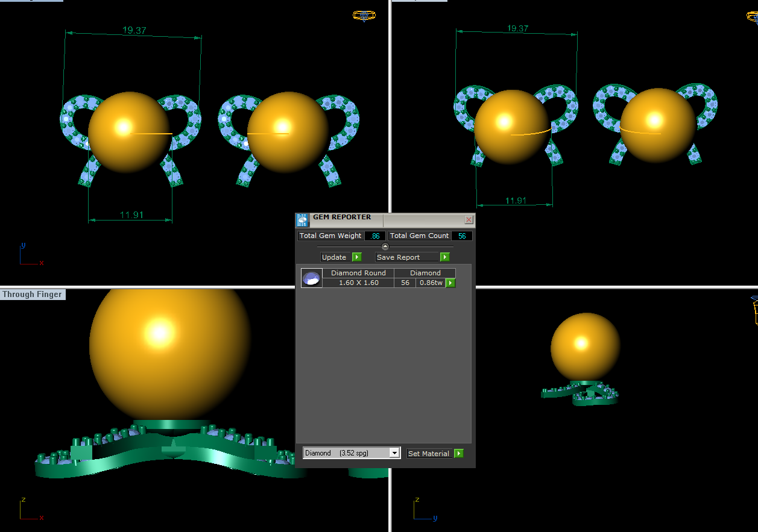The width and height of the screenshot is (758, 532).
Task: Select the Total Gem Count value field
Action: [x=462, y=236]
